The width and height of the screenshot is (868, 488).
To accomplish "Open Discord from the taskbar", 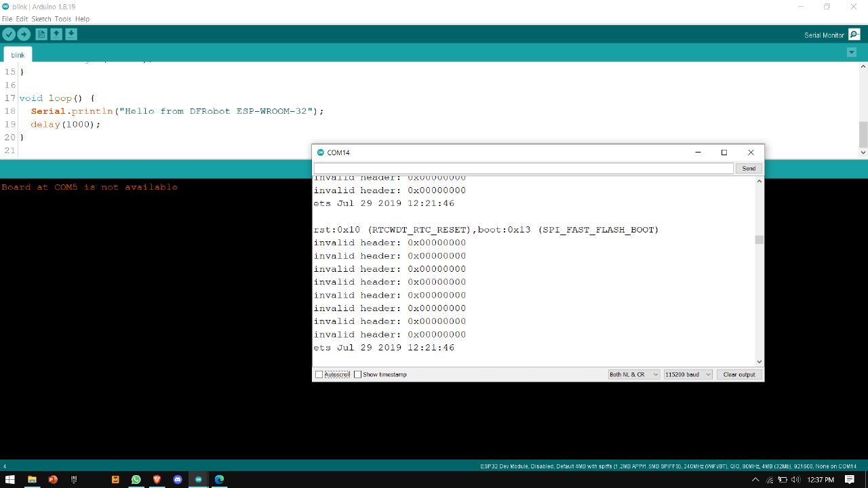I will (178, 479).
